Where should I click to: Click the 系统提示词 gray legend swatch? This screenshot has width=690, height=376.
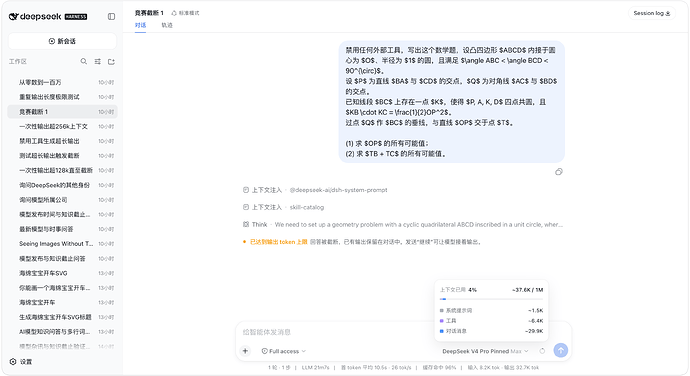click(441, 310)
